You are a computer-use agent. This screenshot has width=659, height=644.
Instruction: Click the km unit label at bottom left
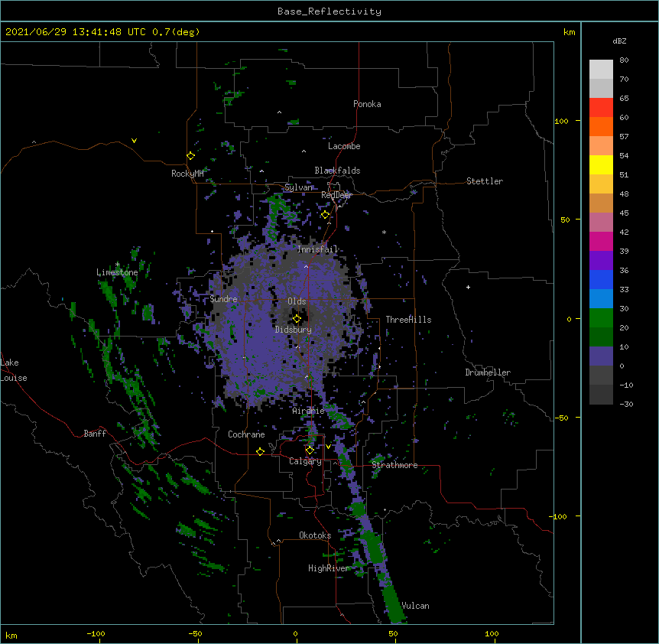point(11,636)
